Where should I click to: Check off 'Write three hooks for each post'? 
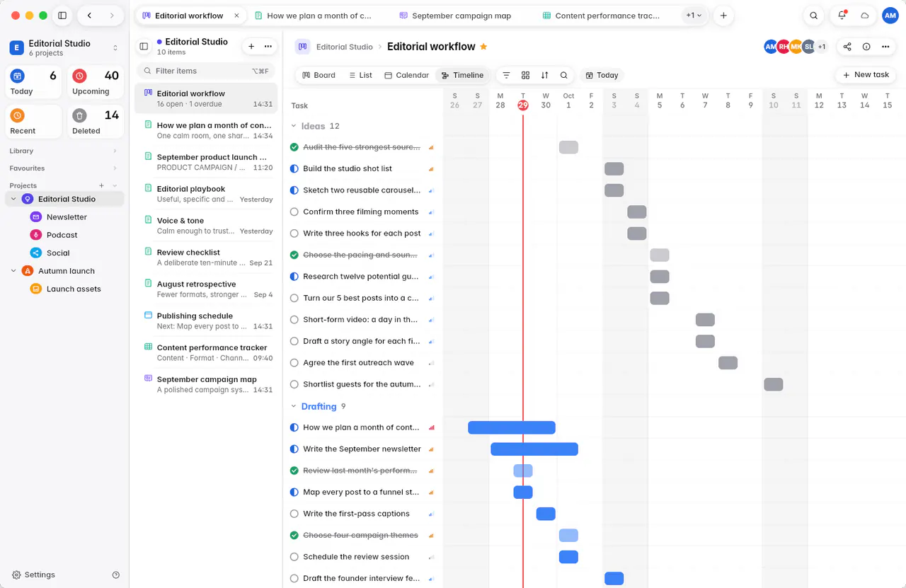(294, 234)
